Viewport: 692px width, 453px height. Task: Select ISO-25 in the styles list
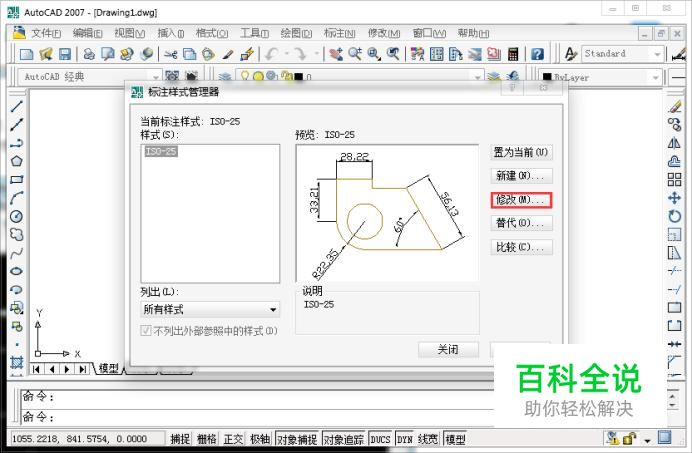[x=161, y=151]
